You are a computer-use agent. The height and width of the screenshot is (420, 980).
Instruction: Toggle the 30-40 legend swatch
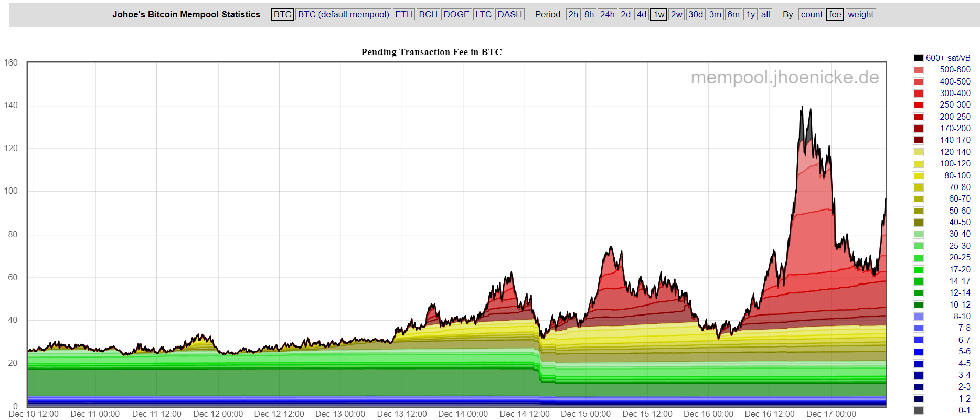[918, 234]
